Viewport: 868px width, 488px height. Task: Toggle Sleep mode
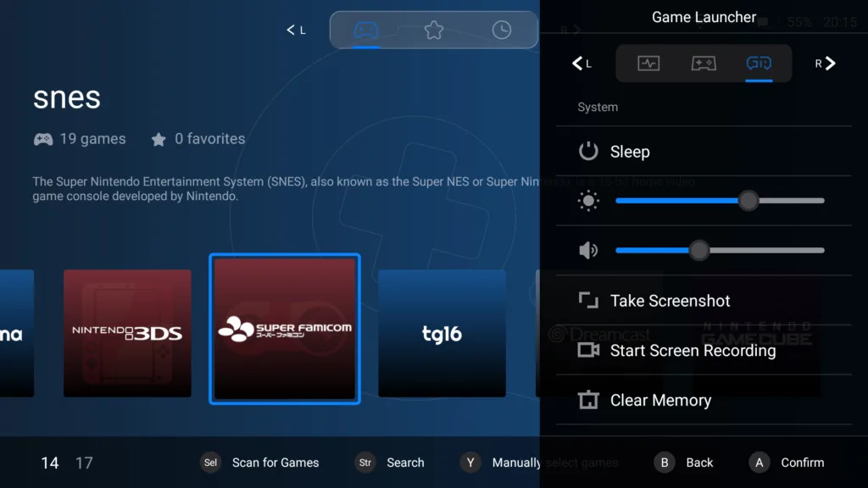click(631, 152)
